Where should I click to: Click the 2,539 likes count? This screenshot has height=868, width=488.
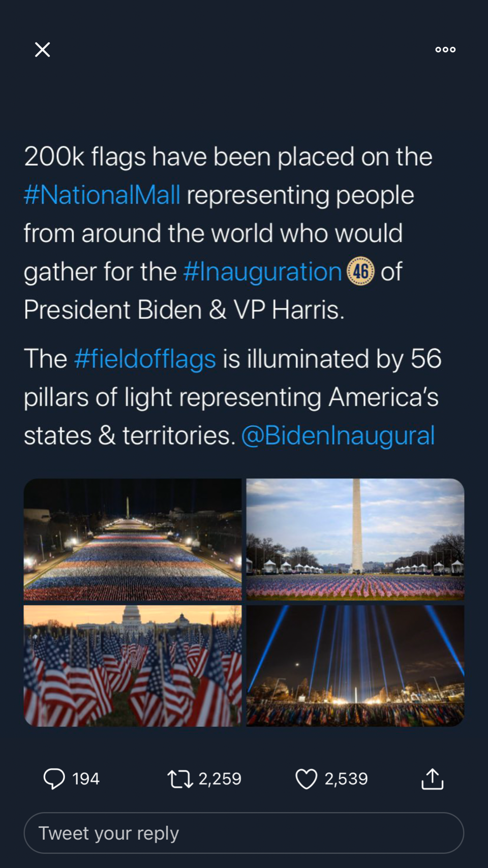click(x=346, y=779)
